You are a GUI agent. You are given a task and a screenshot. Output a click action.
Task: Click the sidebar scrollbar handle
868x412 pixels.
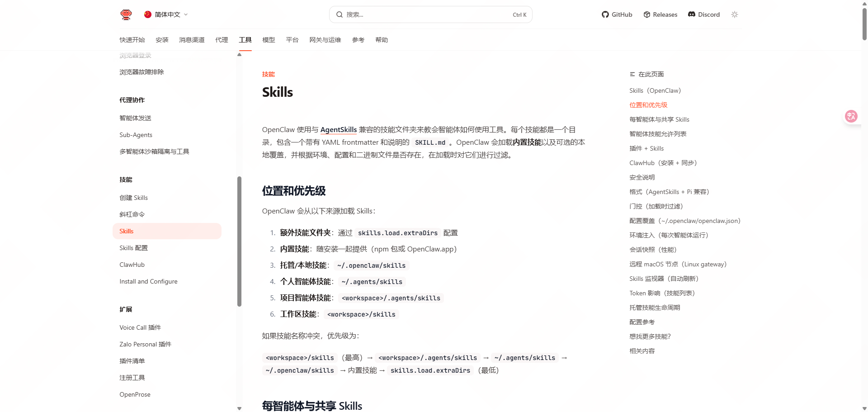pyautogui.click(x=239, y=240)
